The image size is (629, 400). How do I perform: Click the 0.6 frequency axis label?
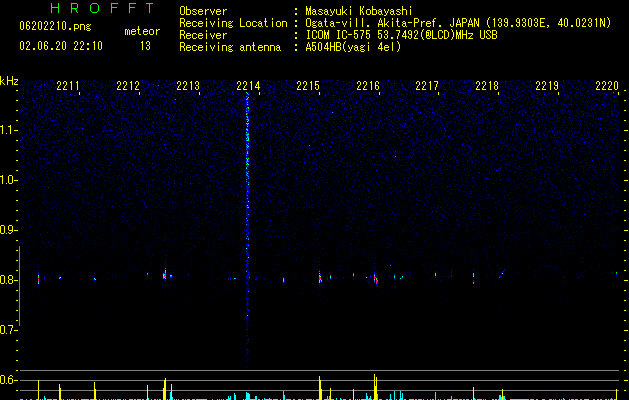8,380
